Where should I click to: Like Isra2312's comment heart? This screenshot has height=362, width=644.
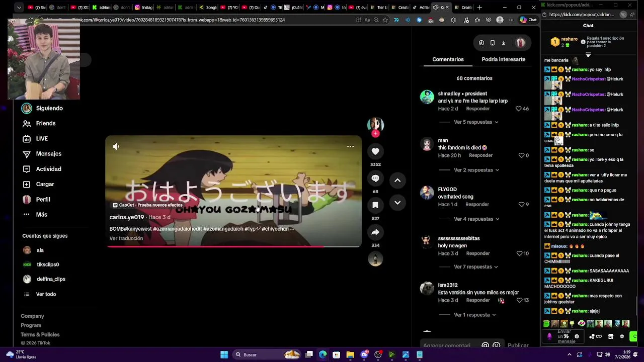pos(519,300)
